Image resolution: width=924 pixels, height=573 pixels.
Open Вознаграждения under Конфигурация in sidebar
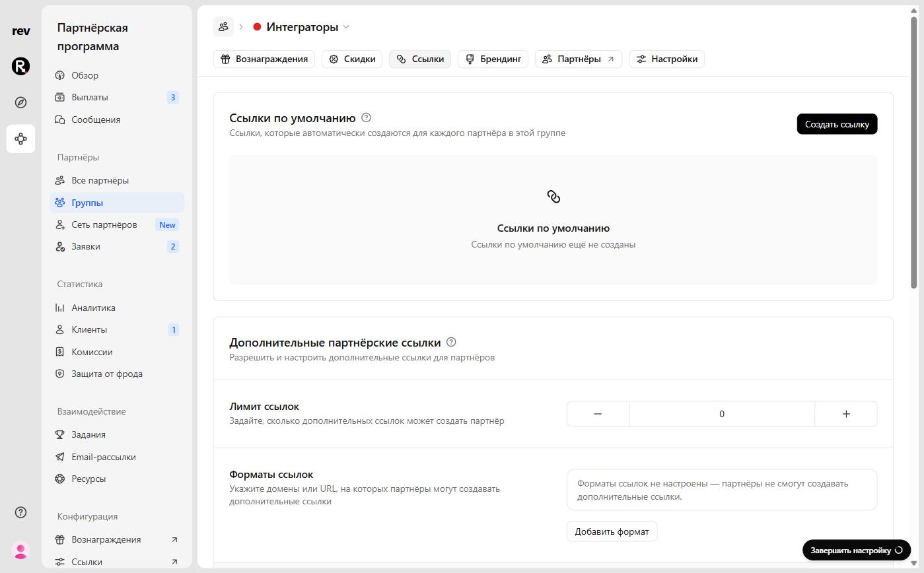[x=117, y=539]
